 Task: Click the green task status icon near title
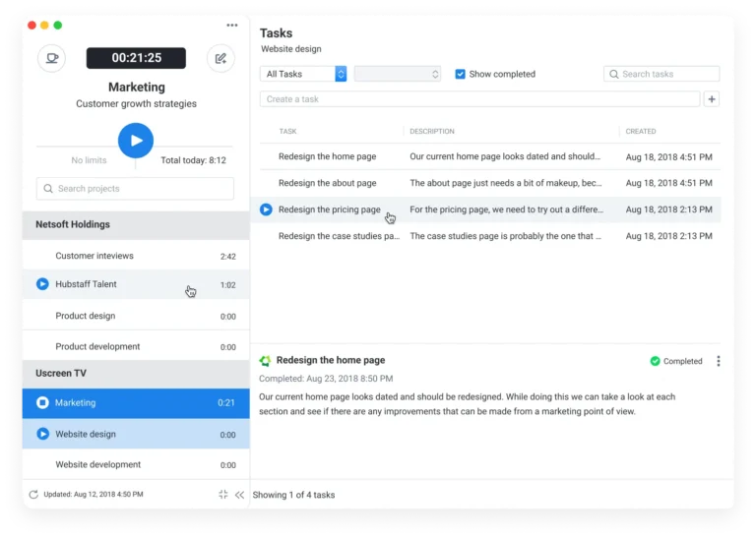click(265, 361)
